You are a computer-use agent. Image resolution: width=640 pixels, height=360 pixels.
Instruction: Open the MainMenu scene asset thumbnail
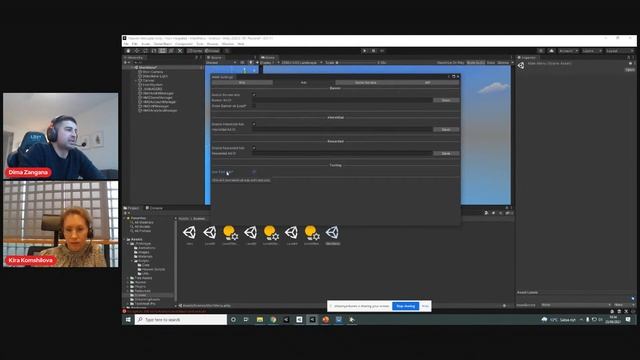click(x=332, y=233)
